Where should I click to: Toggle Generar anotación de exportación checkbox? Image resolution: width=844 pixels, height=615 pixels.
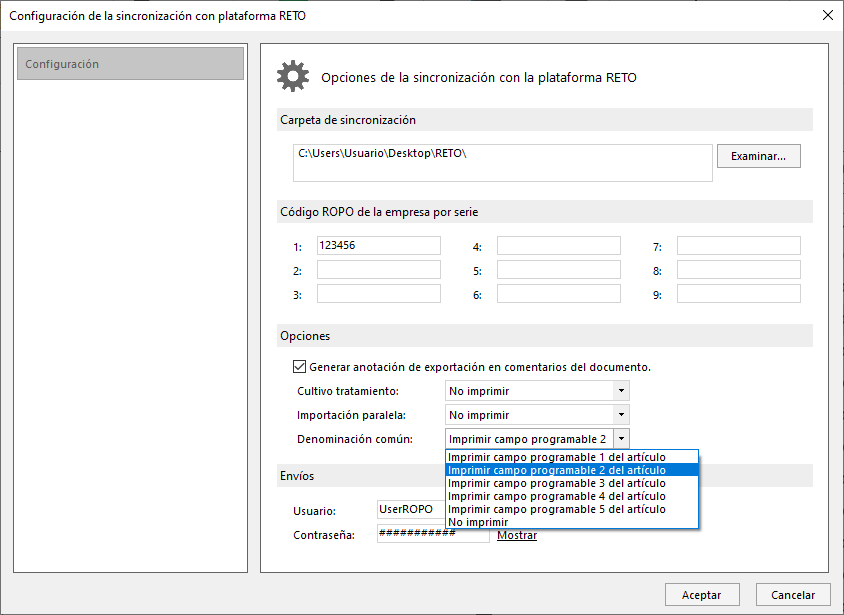coord(299,367)
